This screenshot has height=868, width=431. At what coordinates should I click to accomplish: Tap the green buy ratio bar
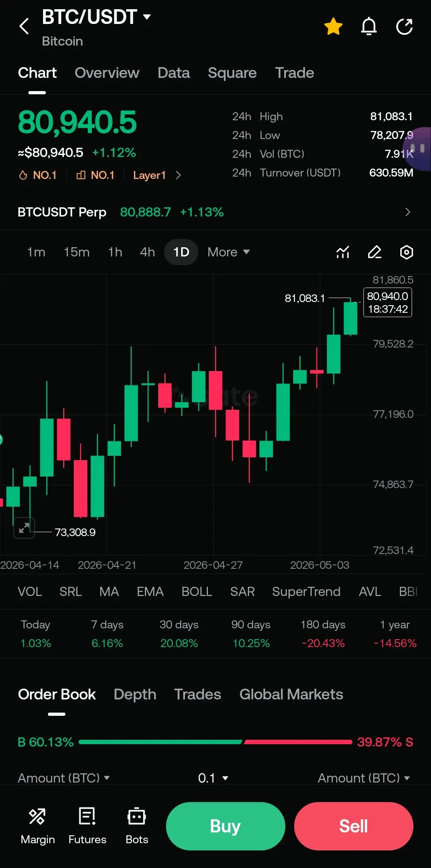pyautogui.click(x=160, y=742)
